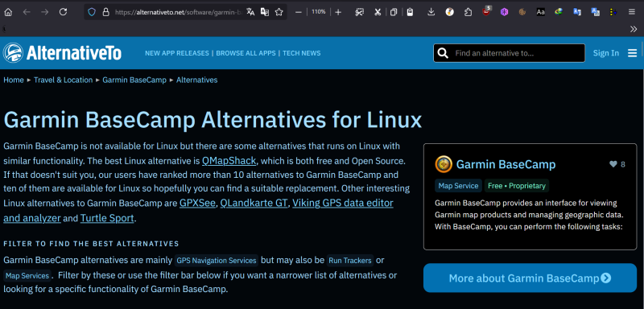This screenshot has height=309, width=644.
Task: Click the Garmin BaseCamp app logo icon
Action: pyautogui.click(x=444, y=164)
